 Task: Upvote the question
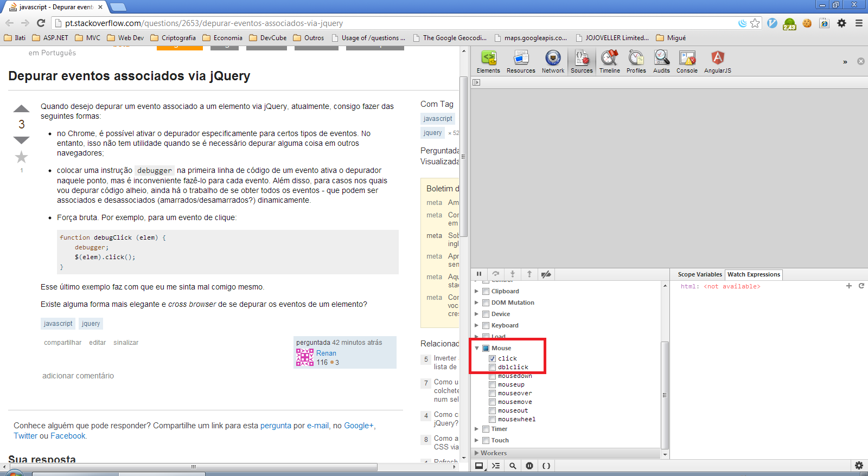(x=21, y=108)
